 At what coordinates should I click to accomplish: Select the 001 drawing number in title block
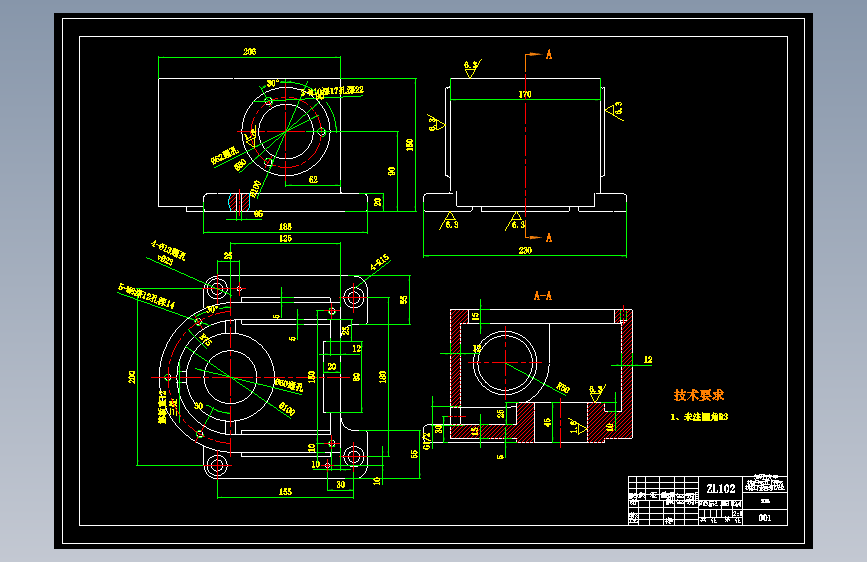(765, 518)
